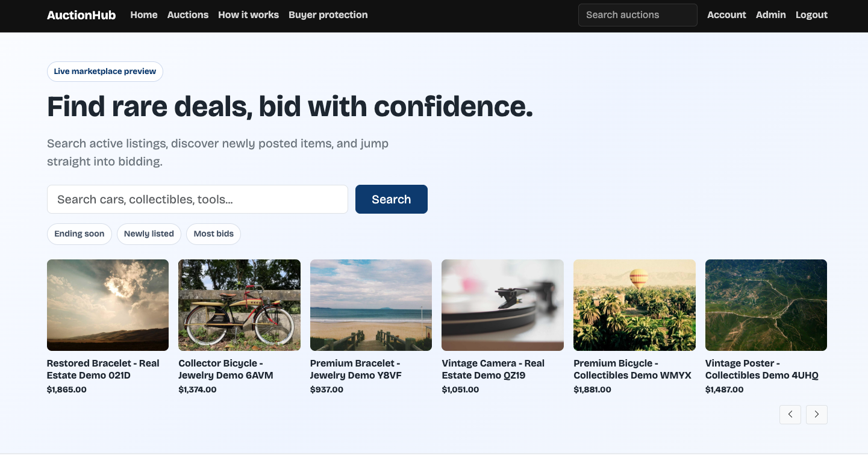The height and width of the screenshot is (455, 868).
Task: Select the Most bids filter chip
Action: pos(213,234)
